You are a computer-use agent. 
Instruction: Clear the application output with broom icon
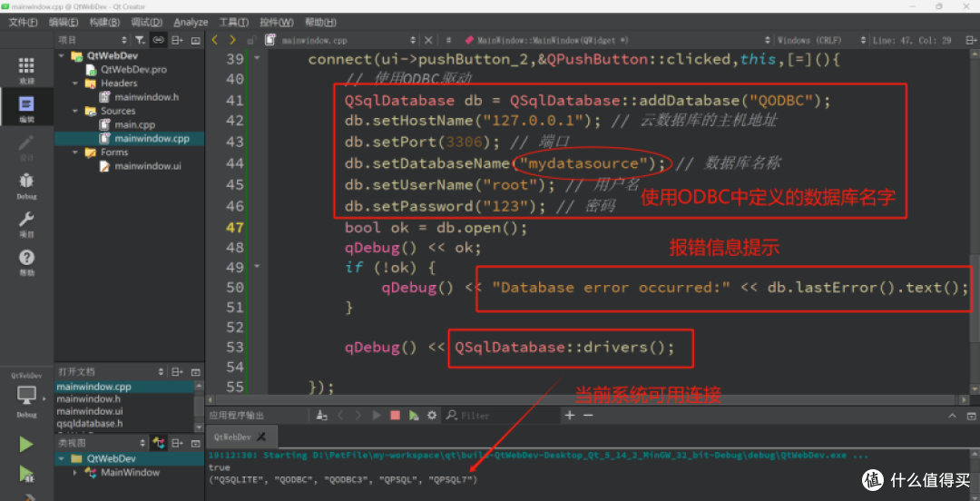[322, 416]
